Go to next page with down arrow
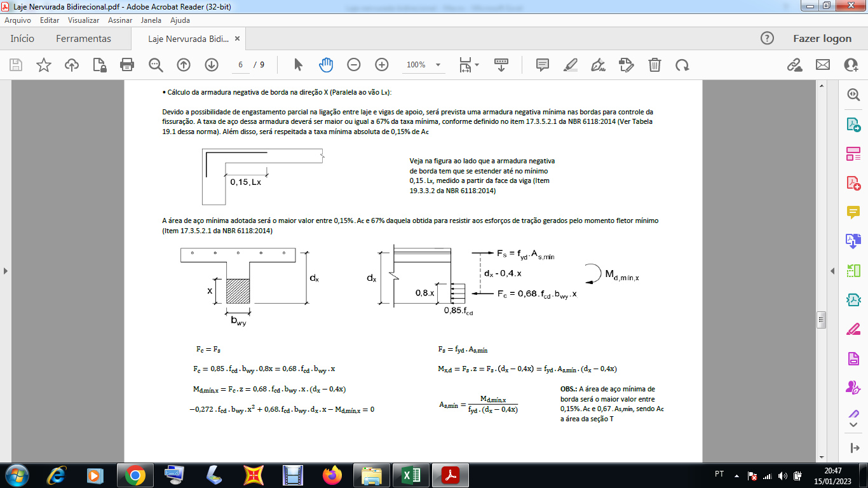This screenshot has width=868, height=488. [x=212, y=65]
